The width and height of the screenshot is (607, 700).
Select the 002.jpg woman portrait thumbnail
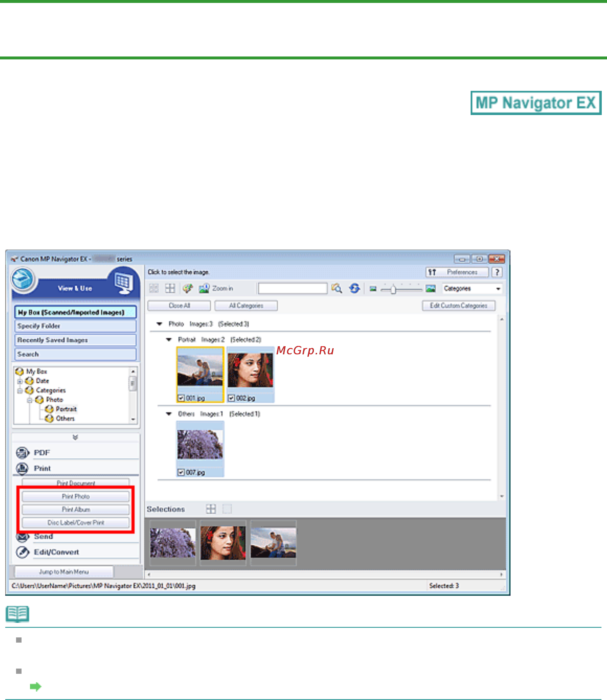coord(250,370)
